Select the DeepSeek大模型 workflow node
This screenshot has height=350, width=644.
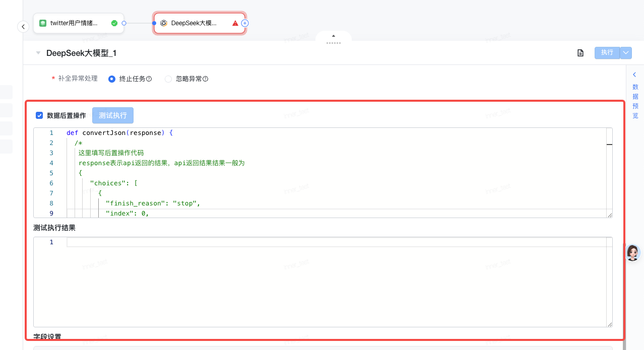click(194, 23)
